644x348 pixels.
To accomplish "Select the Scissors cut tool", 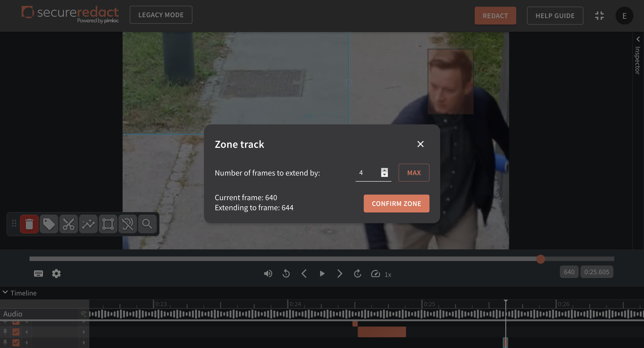I will [x=68, y=224].
